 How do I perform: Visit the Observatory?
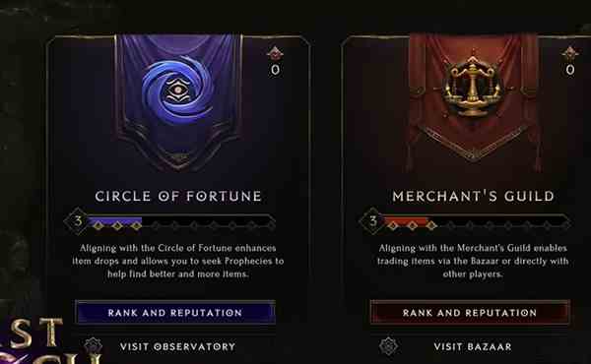pos(177,346)
